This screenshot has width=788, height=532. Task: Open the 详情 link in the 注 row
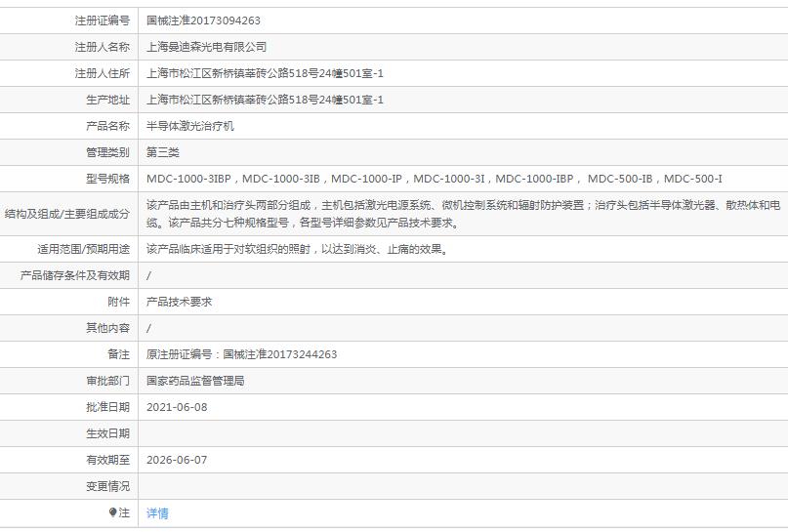(157, 512)
